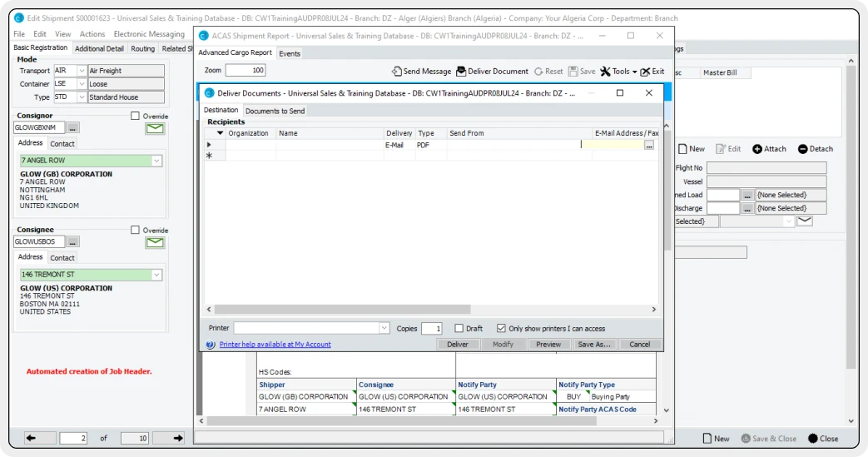Click the green envelope icon beside Consignor
868x457 pixels.
coord(155,128)
